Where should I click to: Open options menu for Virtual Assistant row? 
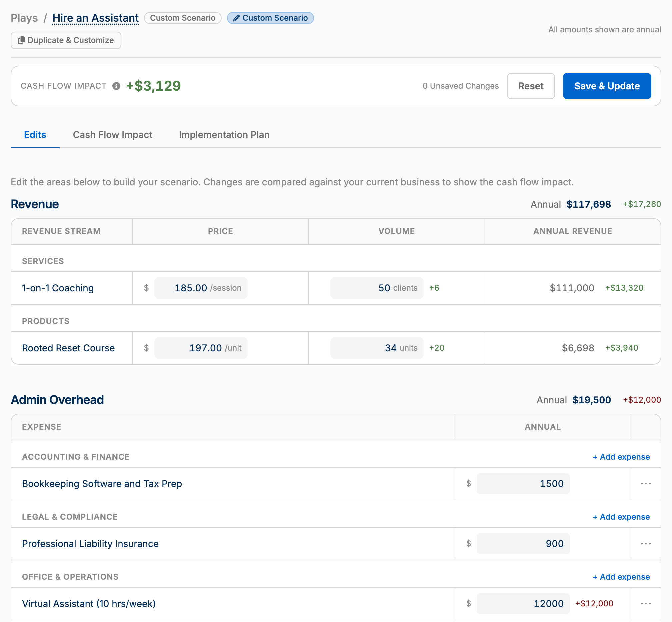coord(645,603)
